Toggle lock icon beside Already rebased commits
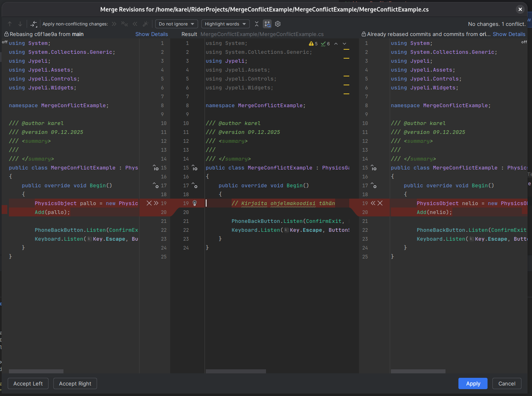The image size is (532, 396). (364, 34)
